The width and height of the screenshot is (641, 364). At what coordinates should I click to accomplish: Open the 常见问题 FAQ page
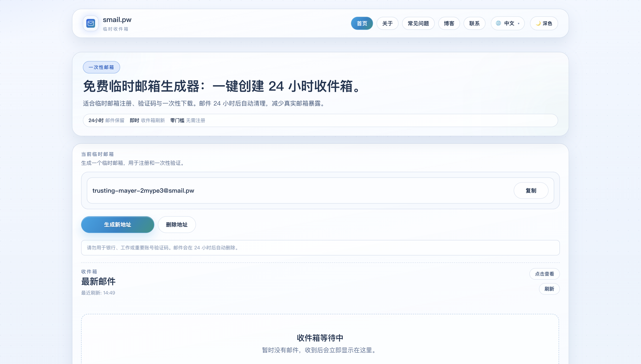(x=418, y=23)
